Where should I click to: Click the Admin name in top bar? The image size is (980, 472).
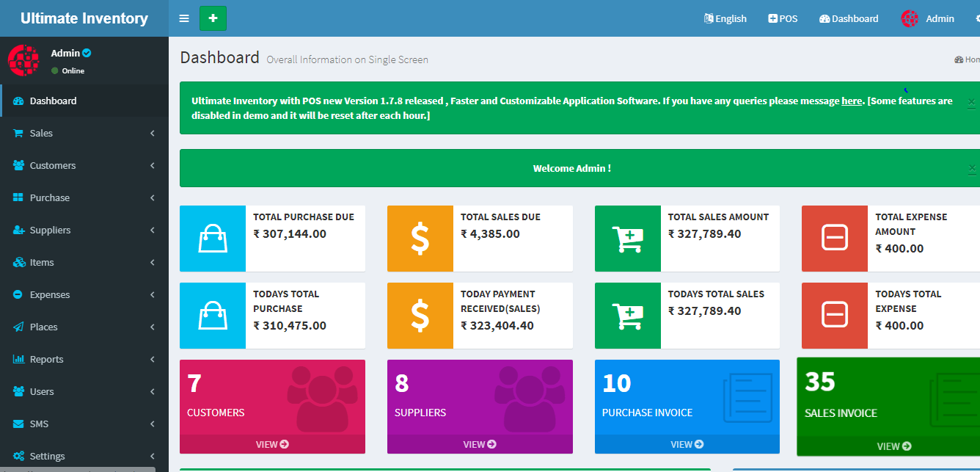click(x=940, y=18)
